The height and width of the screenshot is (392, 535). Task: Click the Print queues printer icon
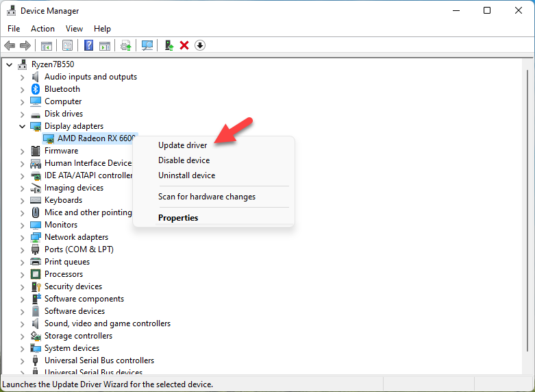tap(36, 262)
